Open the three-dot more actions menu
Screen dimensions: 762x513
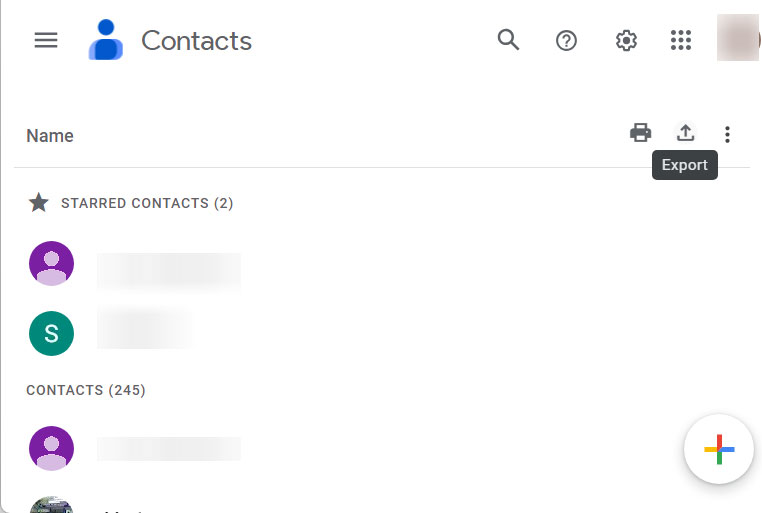727,134
